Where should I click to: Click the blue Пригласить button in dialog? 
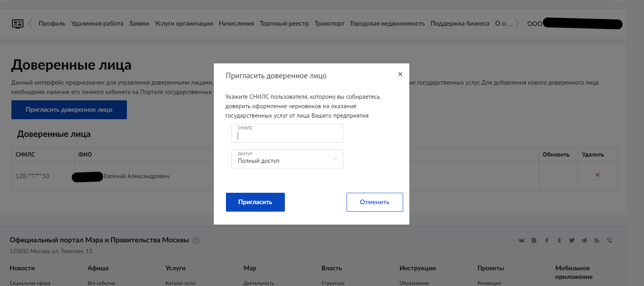255,202
